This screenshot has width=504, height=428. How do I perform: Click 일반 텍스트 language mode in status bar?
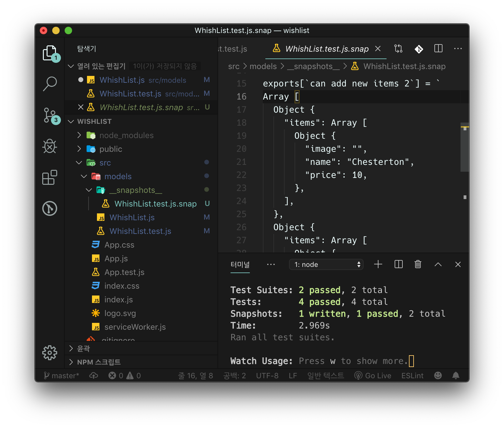tap(326, 376)
